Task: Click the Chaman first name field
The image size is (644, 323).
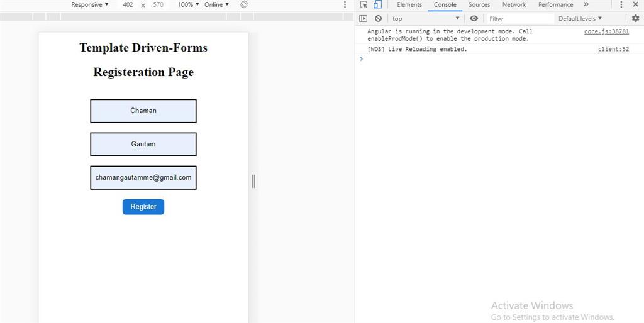Action: [x=143, y=111]
